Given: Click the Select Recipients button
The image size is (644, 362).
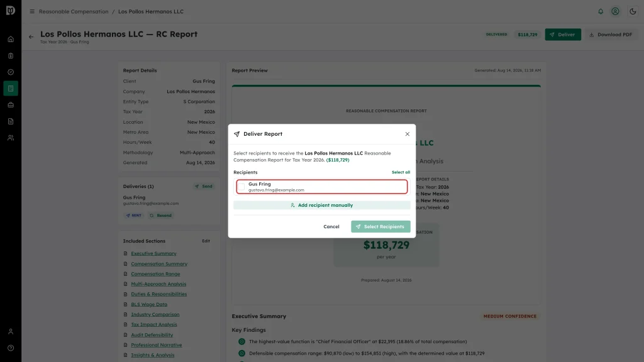Looking at the screenshot, I should 380,226.
